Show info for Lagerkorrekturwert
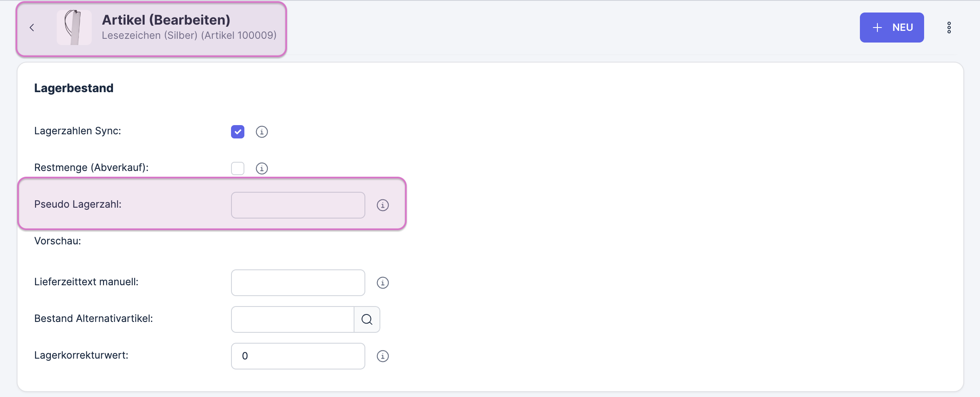Viewport: 980px width, 397px height. coord(382,356)
